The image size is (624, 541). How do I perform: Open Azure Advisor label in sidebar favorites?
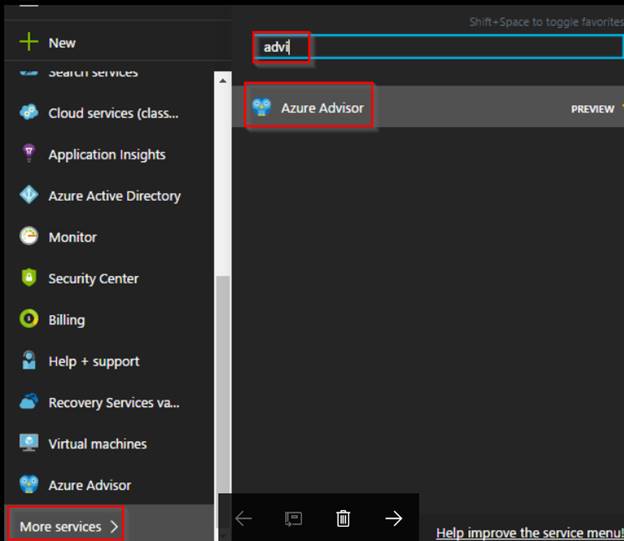pyautogui.click(x=90, y=485)
